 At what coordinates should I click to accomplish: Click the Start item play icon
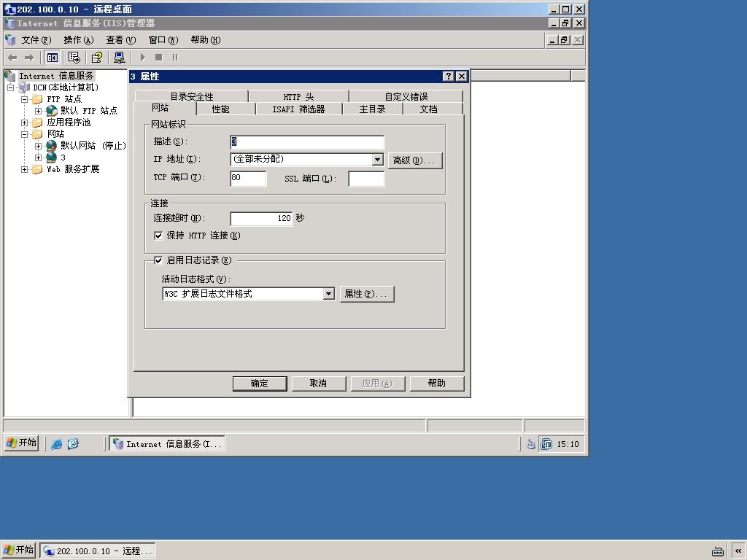[x=142, y=58]
